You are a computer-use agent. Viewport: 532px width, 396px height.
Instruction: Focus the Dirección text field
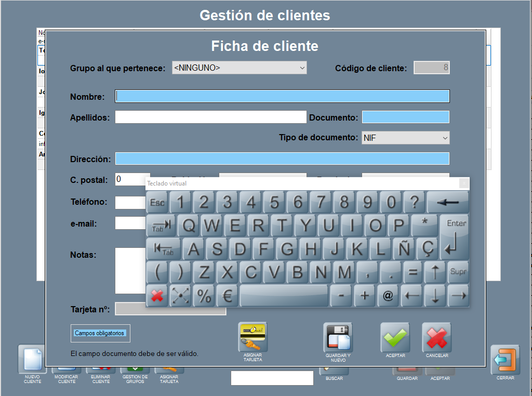(282, 159)
